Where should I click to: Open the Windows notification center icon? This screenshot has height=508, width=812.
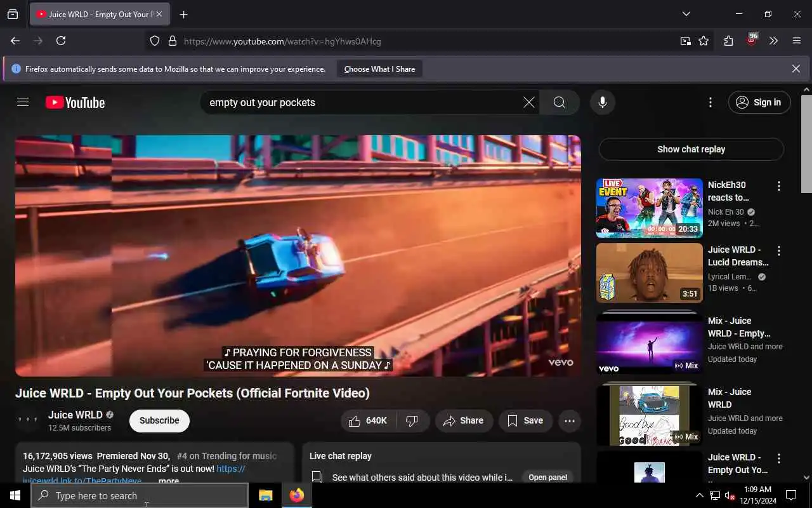click(x=791, y=495)
